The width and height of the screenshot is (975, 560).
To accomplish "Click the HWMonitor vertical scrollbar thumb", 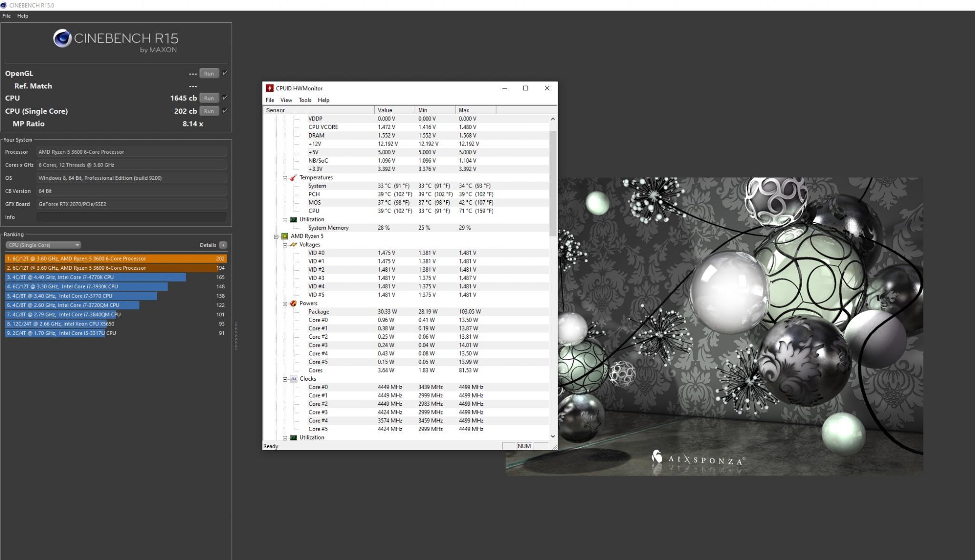I will pos(553,183).
